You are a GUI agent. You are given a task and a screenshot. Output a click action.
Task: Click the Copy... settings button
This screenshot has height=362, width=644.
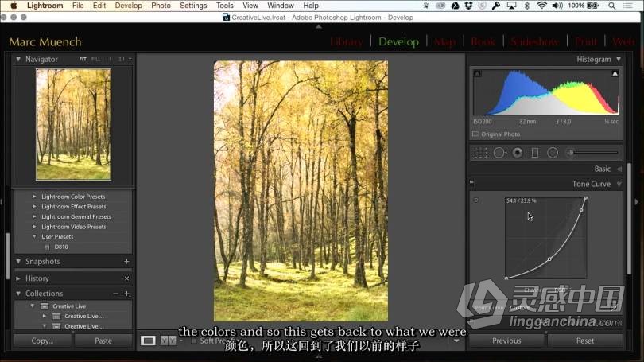pyautogui.click(x=43, y=341)
